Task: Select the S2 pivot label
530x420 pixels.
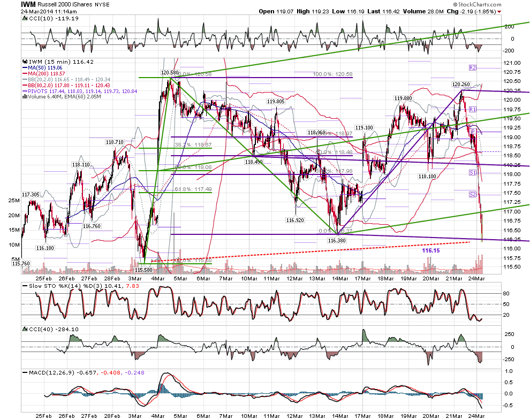Action: (472, 195)
